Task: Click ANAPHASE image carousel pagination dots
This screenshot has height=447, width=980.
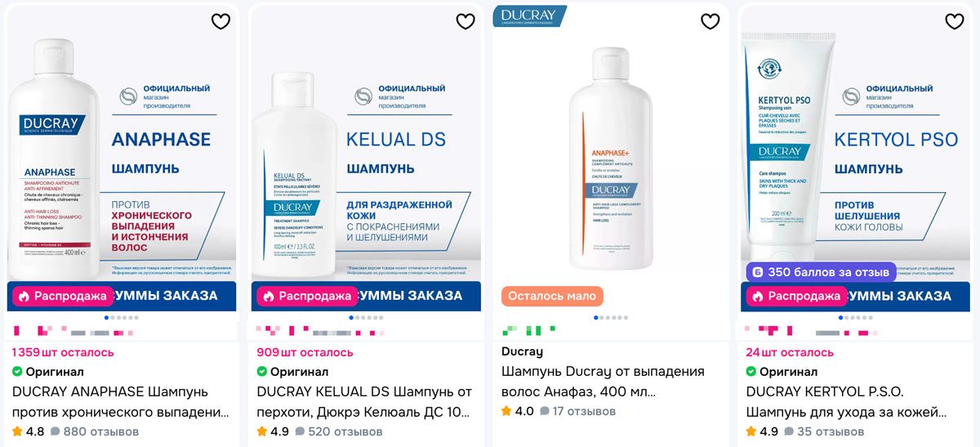Action: click(122, 317)
